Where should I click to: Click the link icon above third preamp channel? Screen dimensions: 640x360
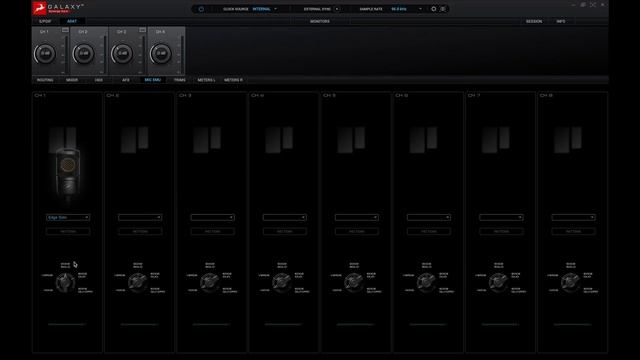142,30
